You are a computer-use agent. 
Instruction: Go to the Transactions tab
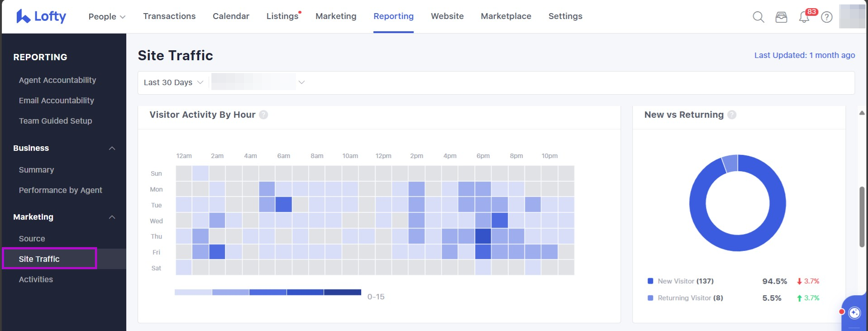(169, 16)
